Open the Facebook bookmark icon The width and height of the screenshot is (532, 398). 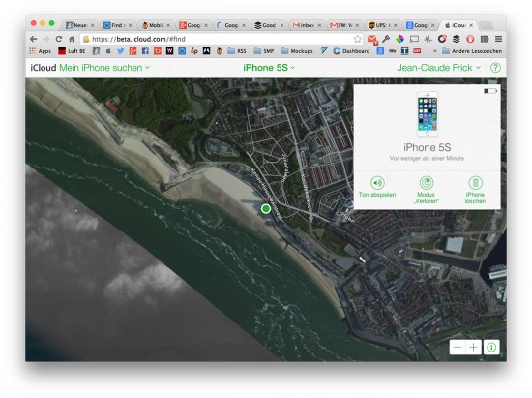pyautogui.click(x=145, y=51)
